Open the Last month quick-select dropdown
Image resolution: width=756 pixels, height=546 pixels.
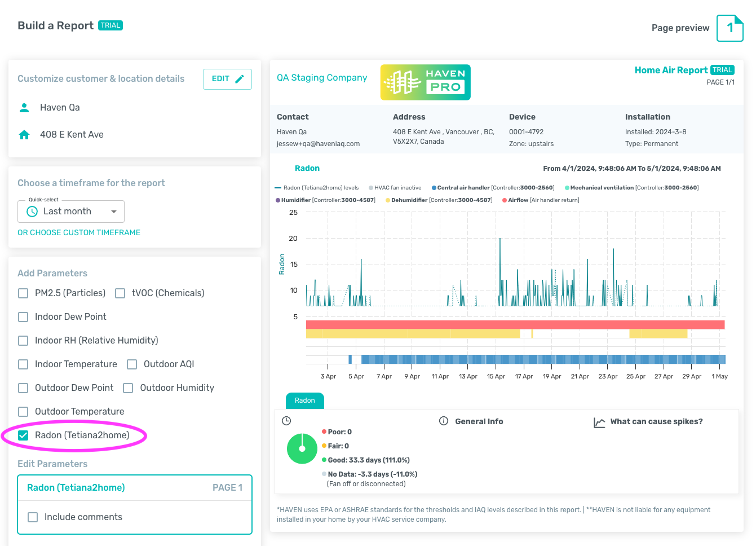(71, 211)
